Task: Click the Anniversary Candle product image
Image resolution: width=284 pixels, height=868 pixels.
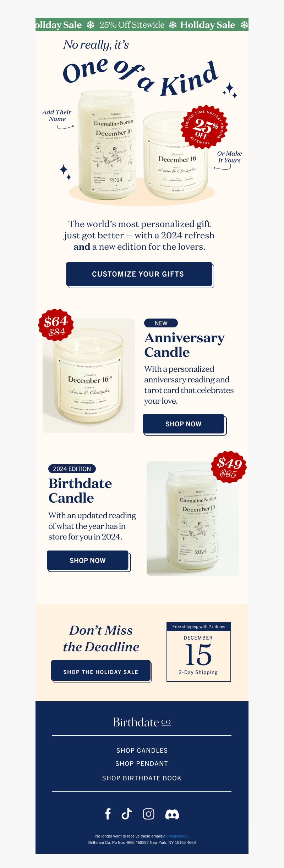Action: click(x=89, y=375)
